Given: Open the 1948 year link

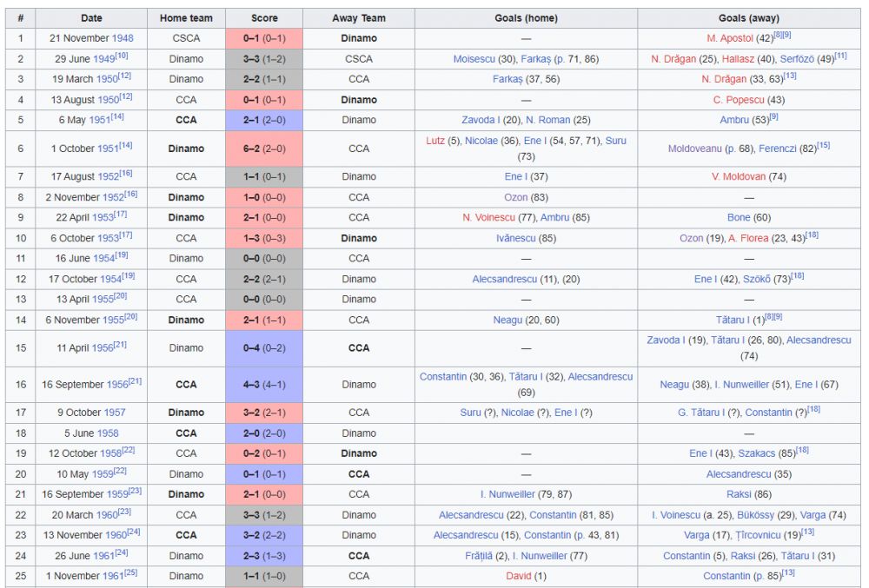Looking at the screenshot, I should [x=123, y=38].
